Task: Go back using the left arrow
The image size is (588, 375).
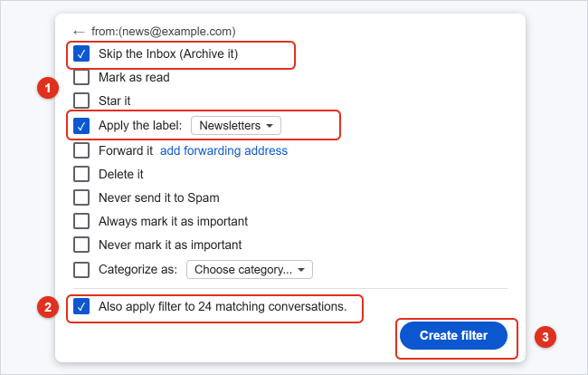Action: coord(79,32)
